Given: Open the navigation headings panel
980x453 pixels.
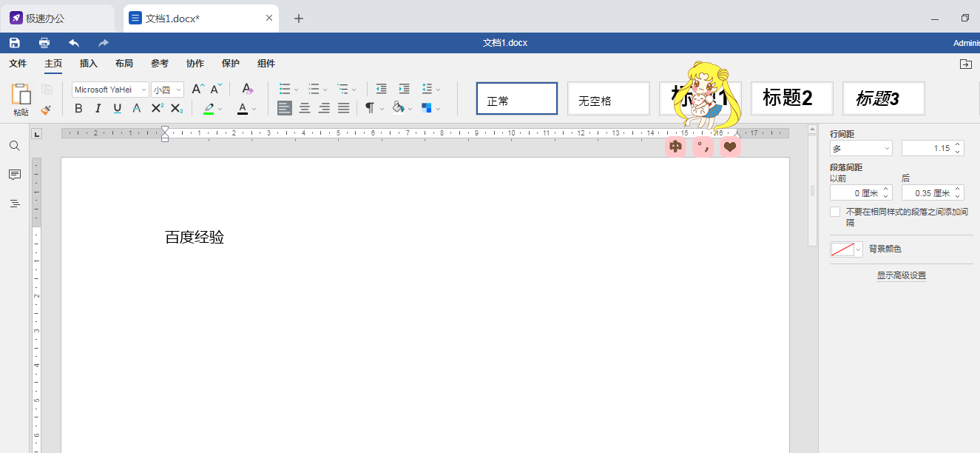Looking at the screenshot, I should 14,204.
